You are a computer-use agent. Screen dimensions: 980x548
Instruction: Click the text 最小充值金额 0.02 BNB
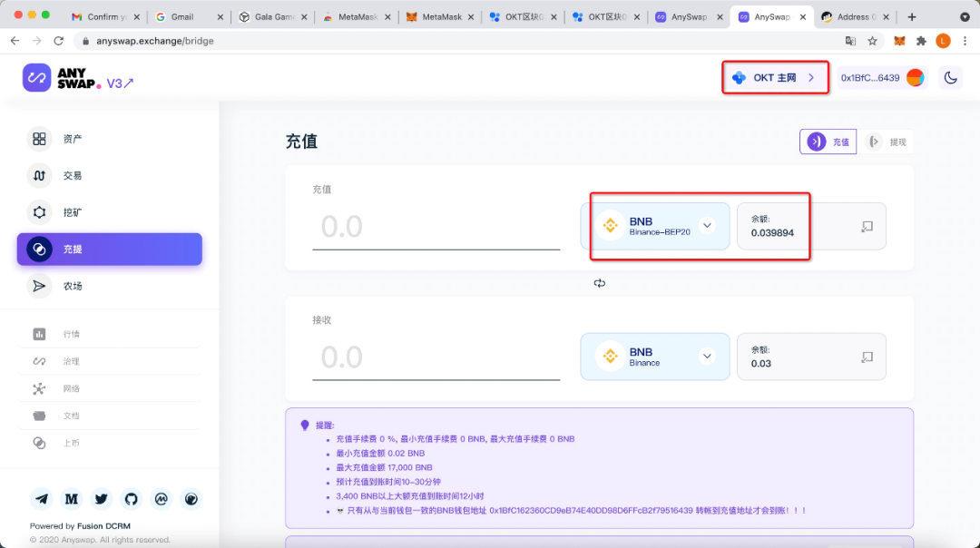[380, 453]
